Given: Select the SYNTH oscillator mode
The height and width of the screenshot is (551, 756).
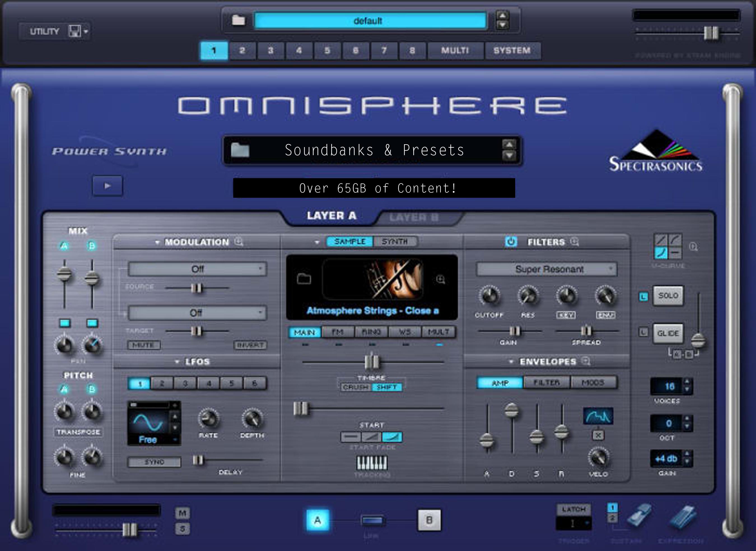Looking at the screenshot, I should pyautogui.click(x=395, y=241).
